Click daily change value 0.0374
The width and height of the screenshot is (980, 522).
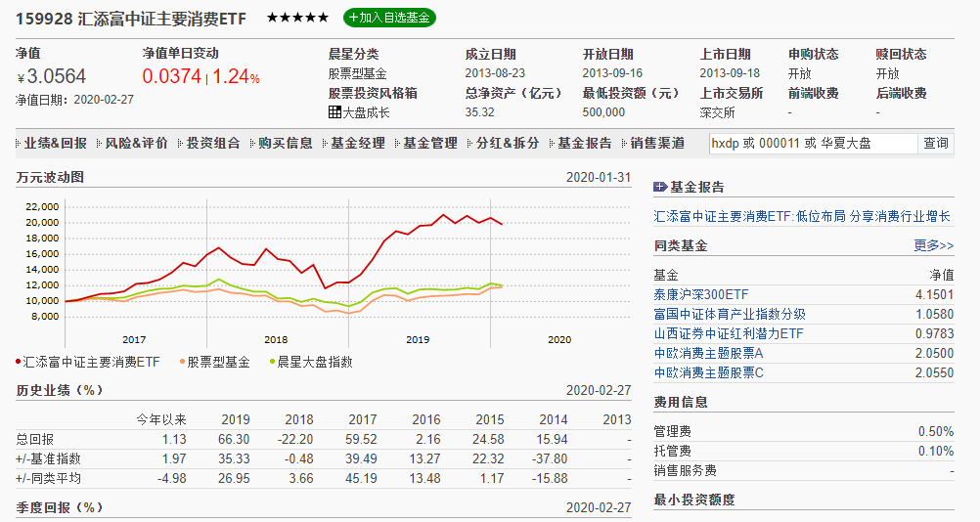click(172, 76)
